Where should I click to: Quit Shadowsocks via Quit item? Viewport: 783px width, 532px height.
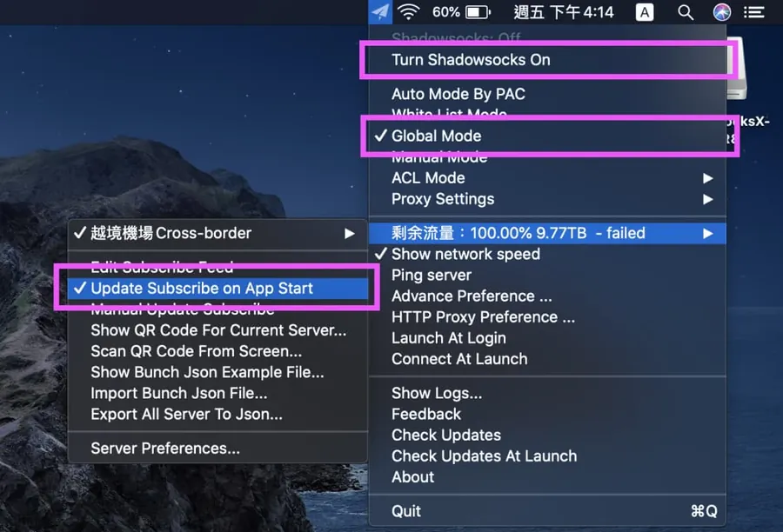coord(547,511)
